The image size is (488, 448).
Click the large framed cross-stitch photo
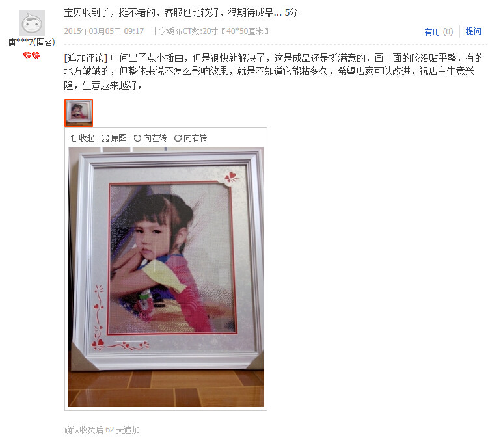(166, 277)
